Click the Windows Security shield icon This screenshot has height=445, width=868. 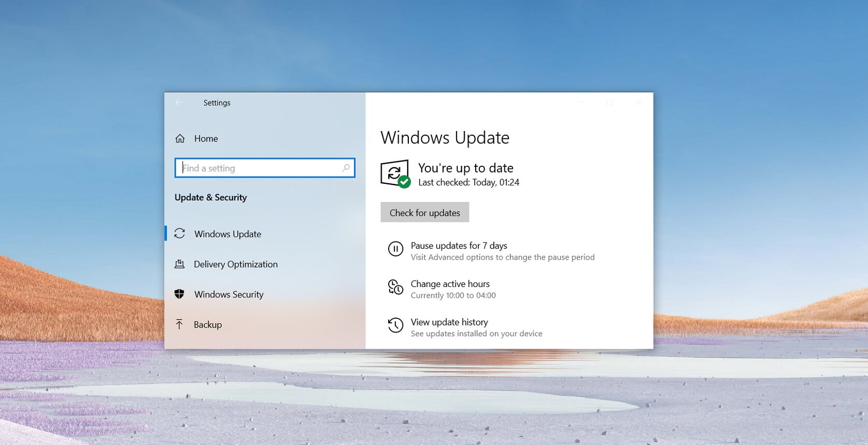(179, 294)
